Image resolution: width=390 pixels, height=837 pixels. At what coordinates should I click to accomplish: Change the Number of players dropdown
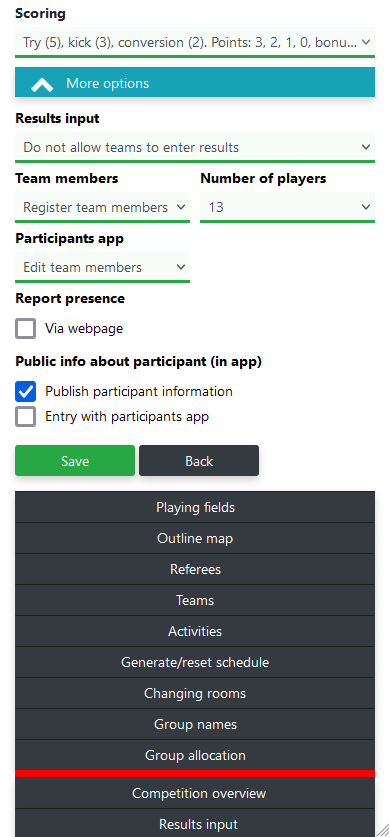pyautogui.click(x=288, y=207)
